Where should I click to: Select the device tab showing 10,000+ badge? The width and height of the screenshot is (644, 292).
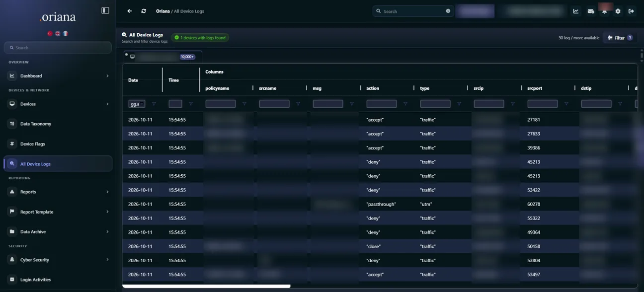tap(162, 57)
